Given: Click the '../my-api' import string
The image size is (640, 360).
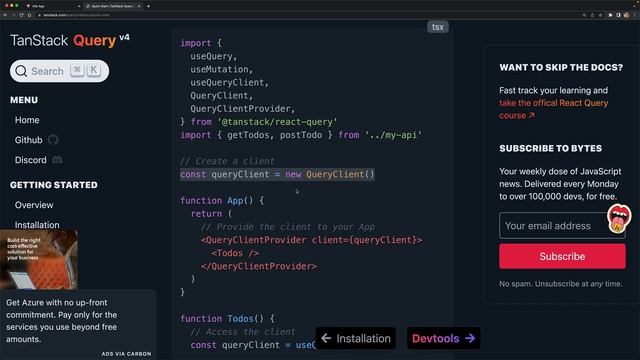Looking at the screenshot, I should [393, 135].
